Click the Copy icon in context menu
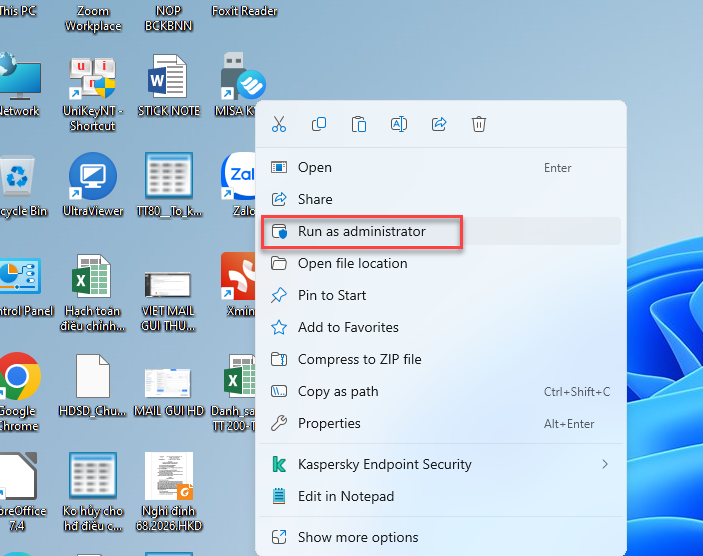 (x=319, y=125)
